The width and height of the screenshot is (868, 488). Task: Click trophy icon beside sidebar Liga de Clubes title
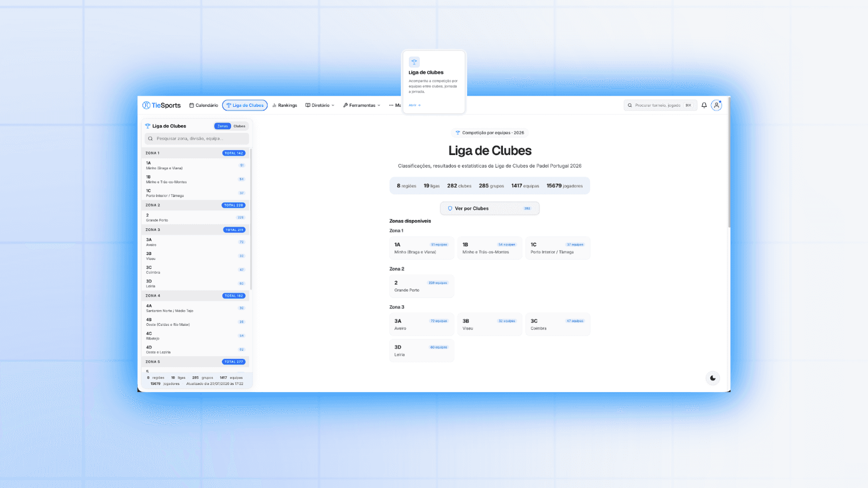point(148,126)
